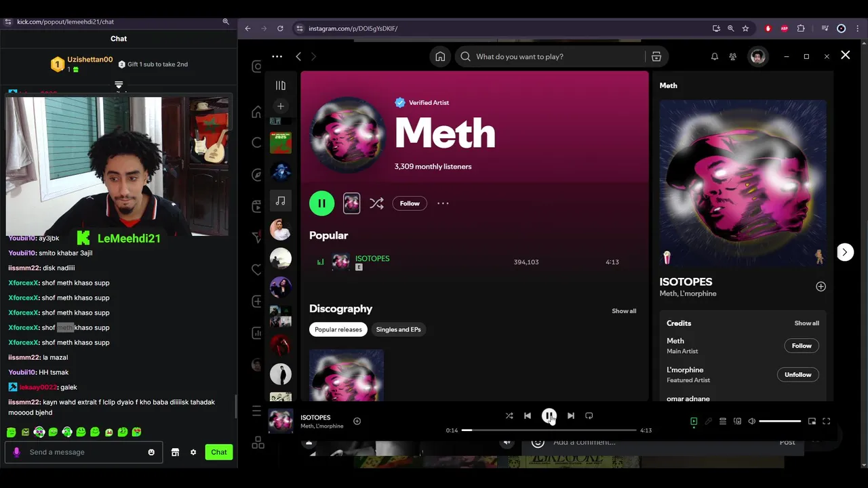868x488 pixels.
Task: Open the Kick chat shop icon
Action: tap(175, 452)
